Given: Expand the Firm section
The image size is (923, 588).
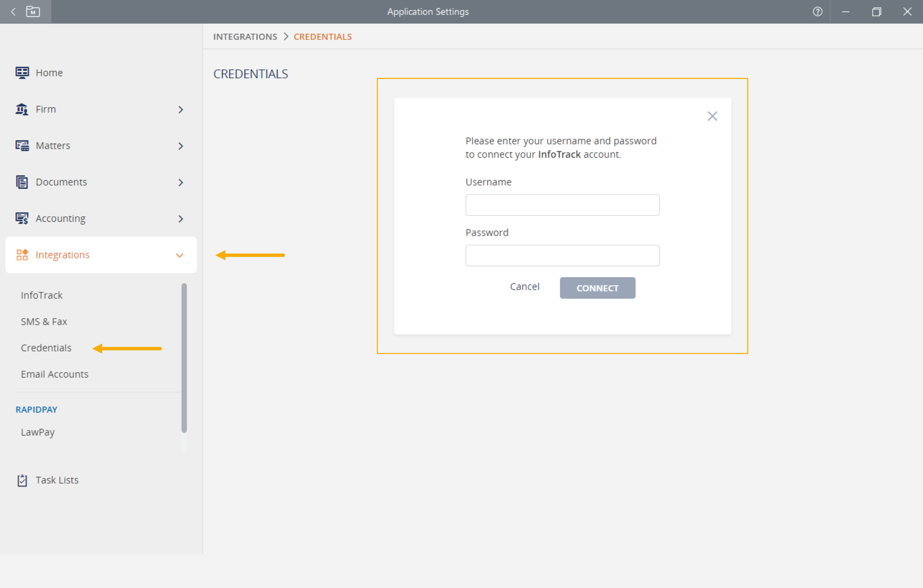Looking at the screenshot, I should (x=181, y=109).
